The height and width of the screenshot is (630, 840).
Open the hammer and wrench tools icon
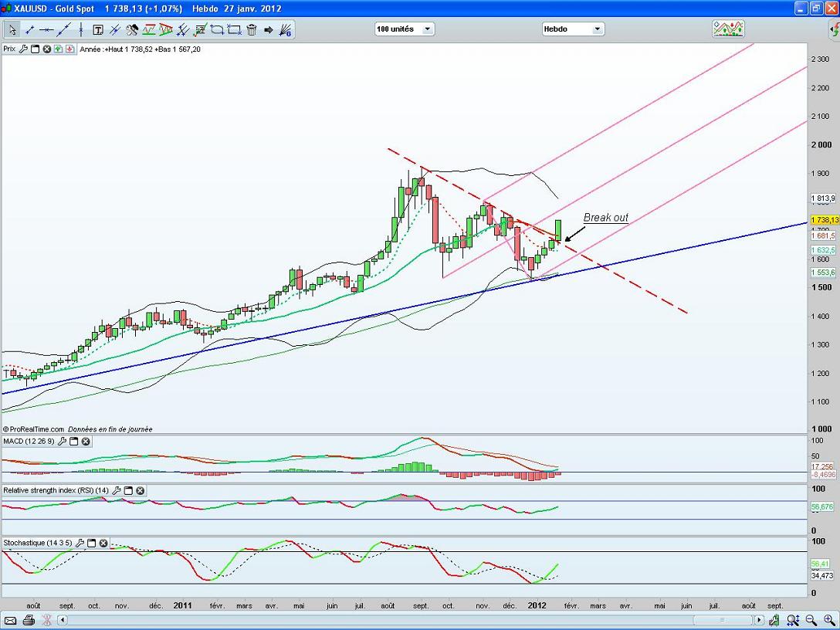tap(132, 30)
